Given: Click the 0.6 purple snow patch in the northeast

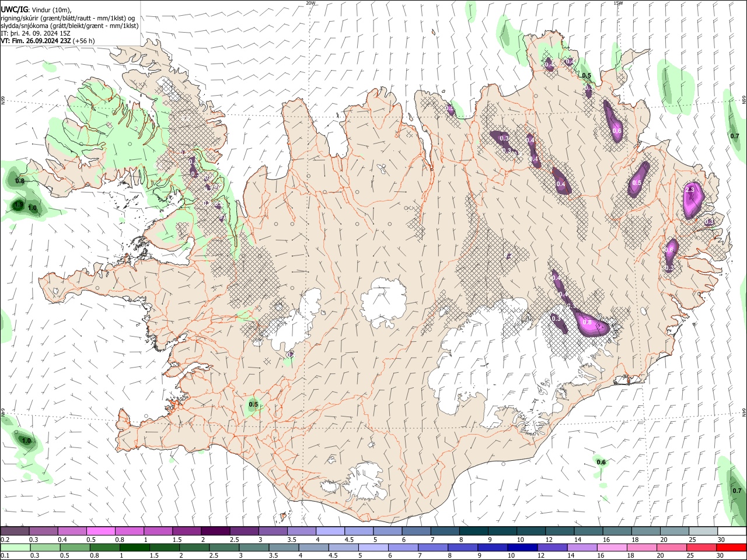Looking at the screenshot, I should pos(614,121).
